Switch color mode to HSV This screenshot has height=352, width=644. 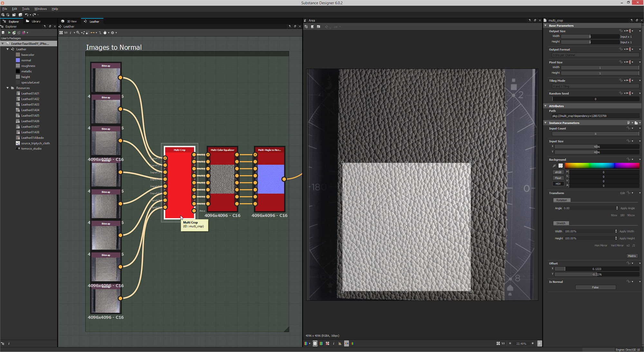[558, 184]
